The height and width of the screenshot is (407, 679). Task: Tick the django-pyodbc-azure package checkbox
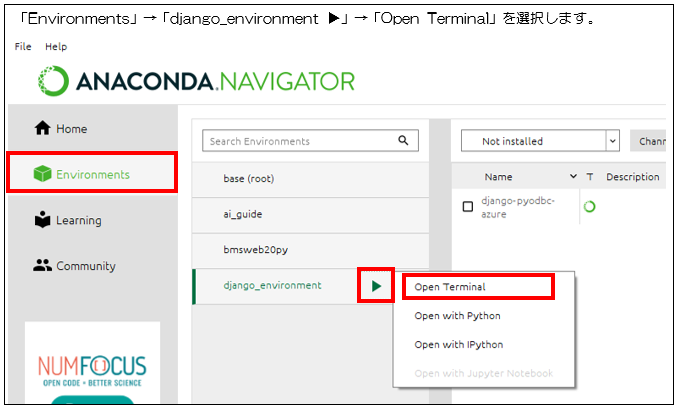pos(467,207)
